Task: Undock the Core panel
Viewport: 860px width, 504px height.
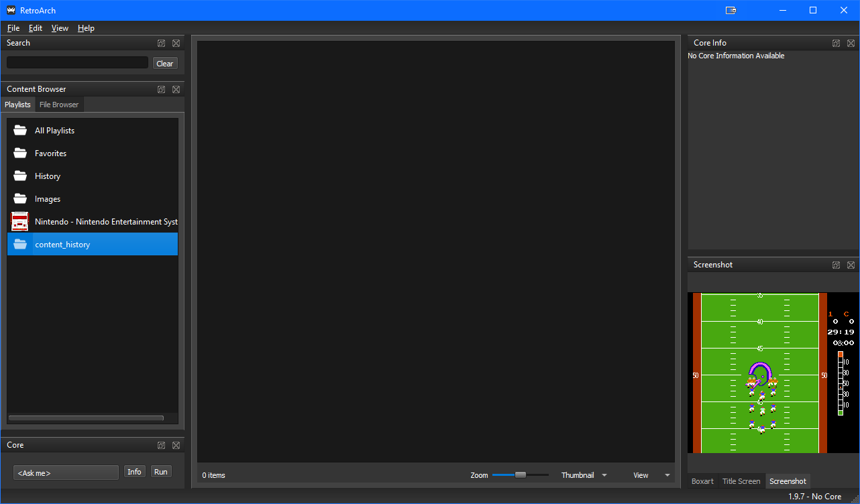Action: pos(161,444)
